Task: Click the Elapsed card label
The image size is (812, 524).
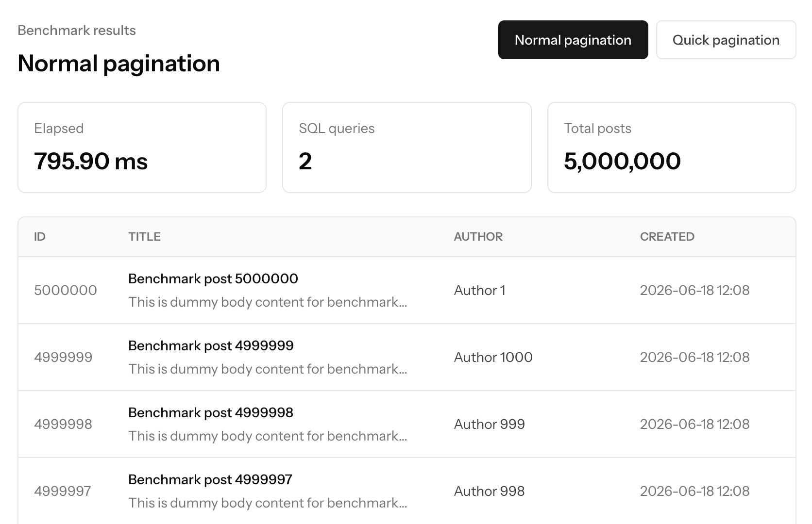Action: [59, 128]
